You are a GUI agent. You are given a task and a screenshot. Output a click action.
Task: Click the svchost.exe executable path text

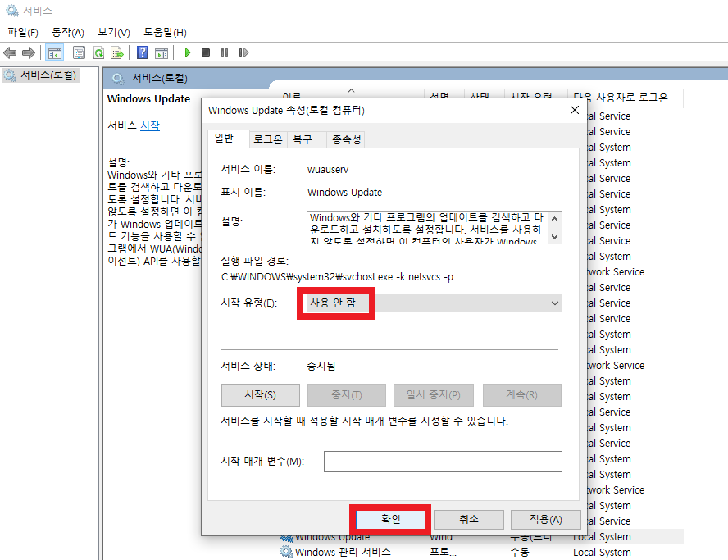tap(337, 277)
